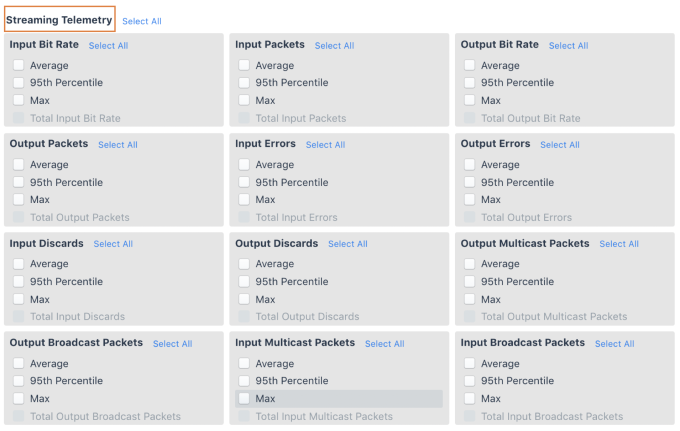680x431 pixels.
Task: Select All for Output Discards group
Action: (x=347, y=244)
